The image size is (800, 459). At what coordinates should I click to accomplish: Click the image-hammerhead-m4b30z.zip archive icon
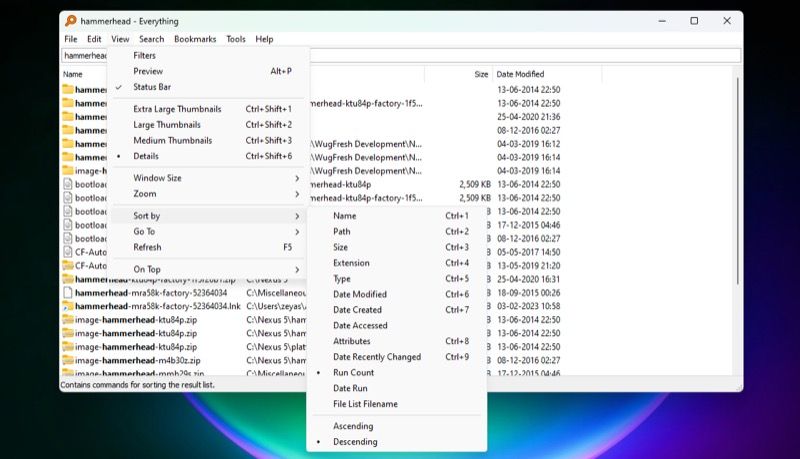[x=67, y=360]
